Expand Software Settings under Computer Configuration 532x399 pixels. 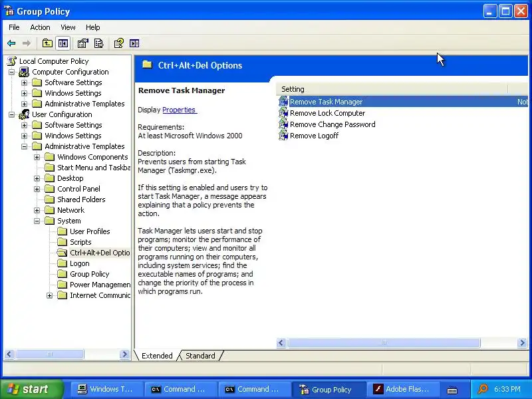(x=24, y=82)
